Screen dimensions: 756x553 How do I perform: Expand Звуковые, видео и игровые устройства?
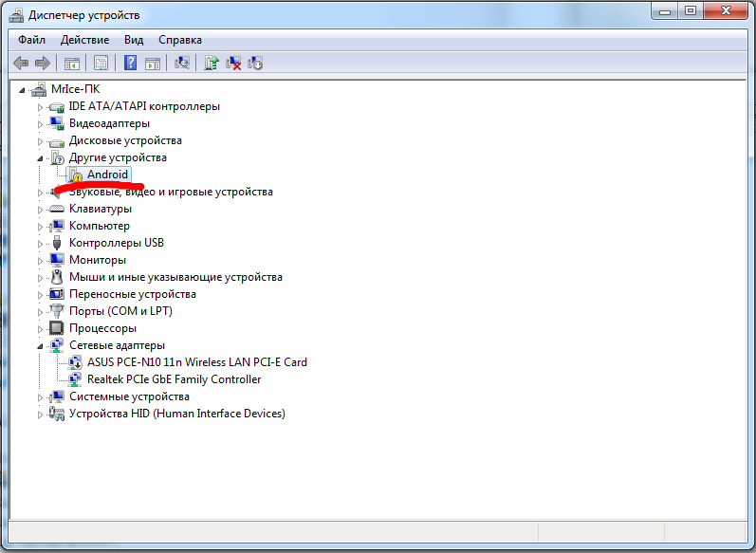point(40,193)
